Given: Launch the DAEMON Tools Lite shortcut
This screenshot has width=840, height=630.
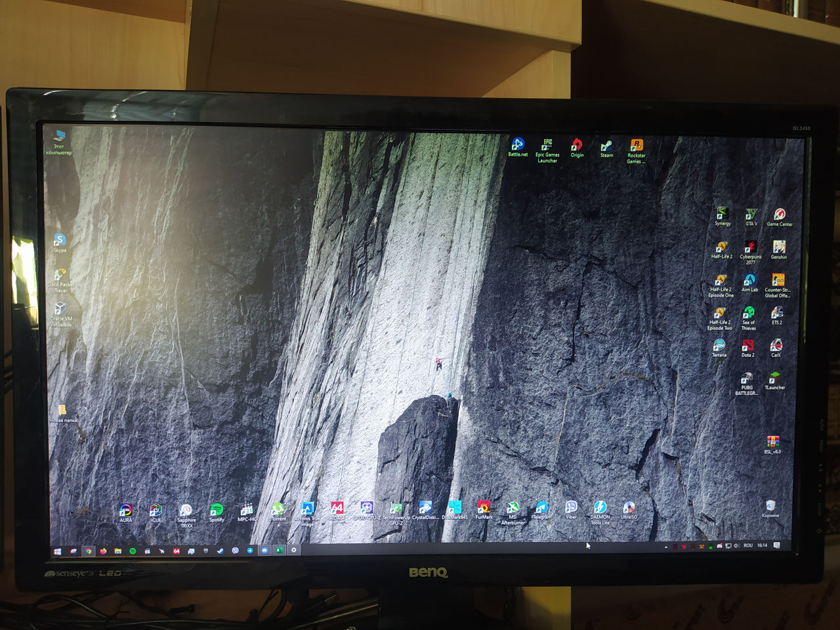Looking at the screenshot, I should click(x=600, y=513).
